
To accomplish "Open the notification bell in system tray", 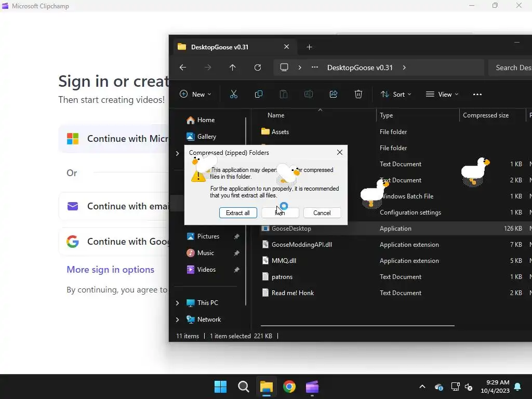I will [x=518, y=387].
